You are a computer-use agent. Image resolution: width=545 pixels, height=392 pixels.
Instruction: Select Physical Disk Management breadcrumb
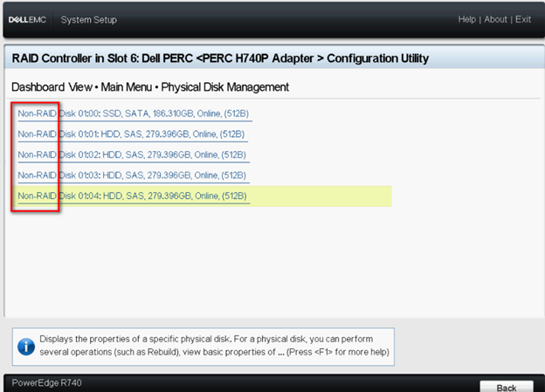click(x=224, y=87)
